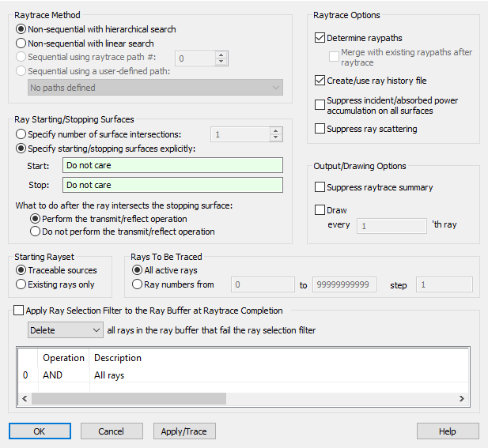Enable Suppress raytrace summary checkbox
The height and width of the screenshot is (448, 488).
click(x=320, y=187)
